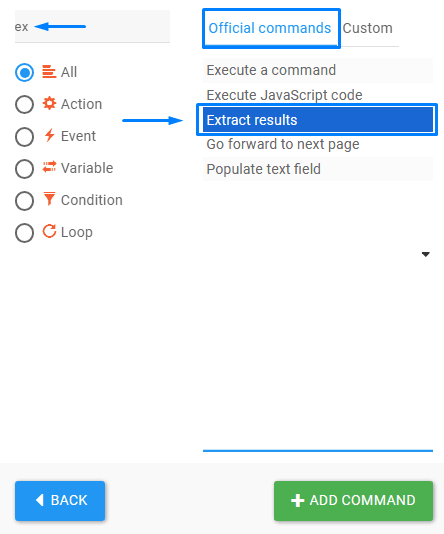
Task: Select the Variable radio button
Action: click(x=25, y=169)
